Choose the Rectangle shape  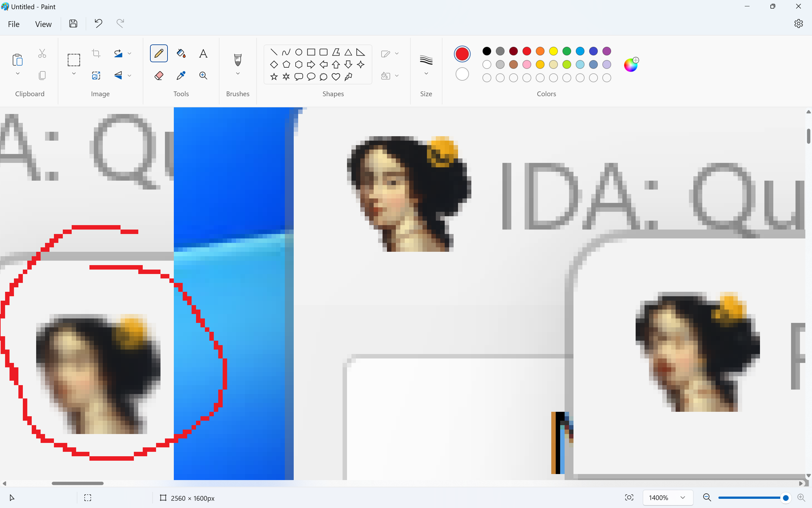click(x=311, y=52)
